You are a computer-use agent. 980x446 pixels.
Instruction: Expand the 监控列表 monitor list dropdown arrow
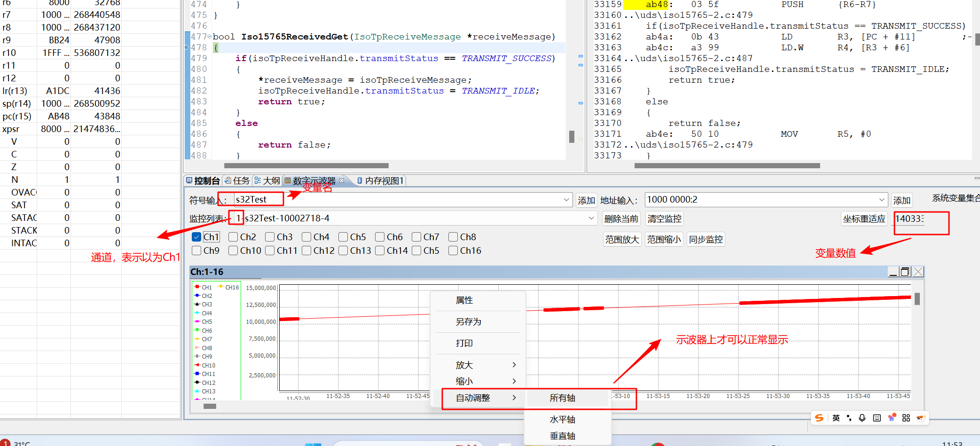pos(591,218)
